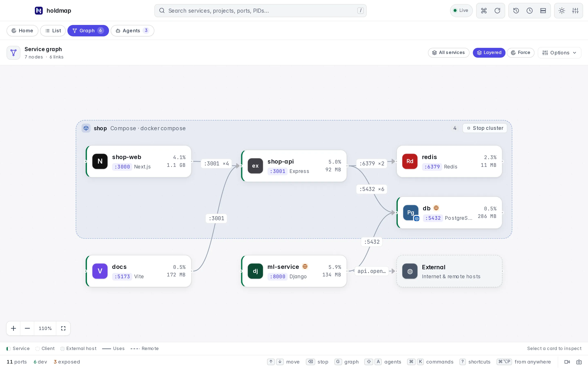Click the exposed globe icon next to db
Screen dimensions: 588x368
coord(436,208)
